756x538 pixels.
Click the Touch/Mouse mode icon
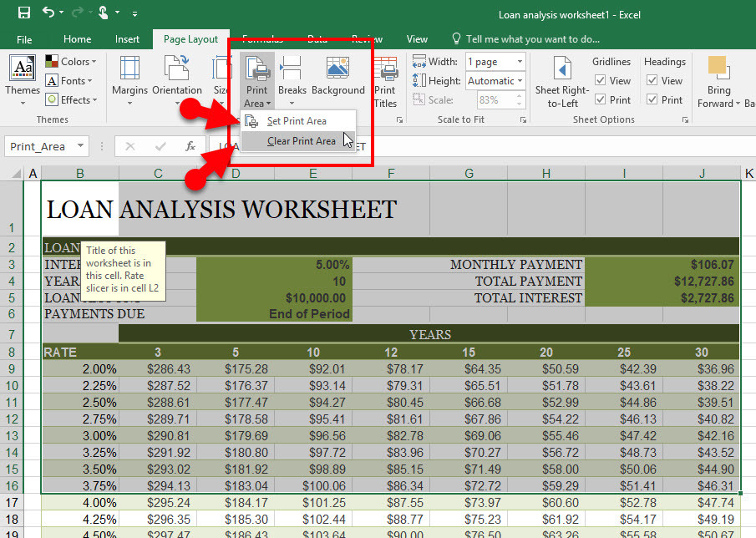click(104, 12)
